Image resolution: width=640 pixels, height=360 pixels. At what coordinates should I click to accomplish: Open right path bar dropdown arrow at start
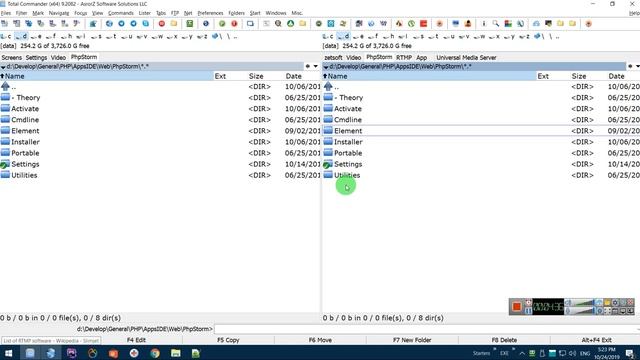click(x=326, y=67)
